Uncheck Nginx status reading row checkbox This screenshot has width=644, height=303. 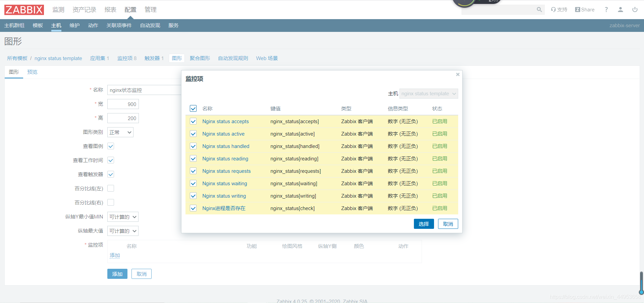[193, 158]
